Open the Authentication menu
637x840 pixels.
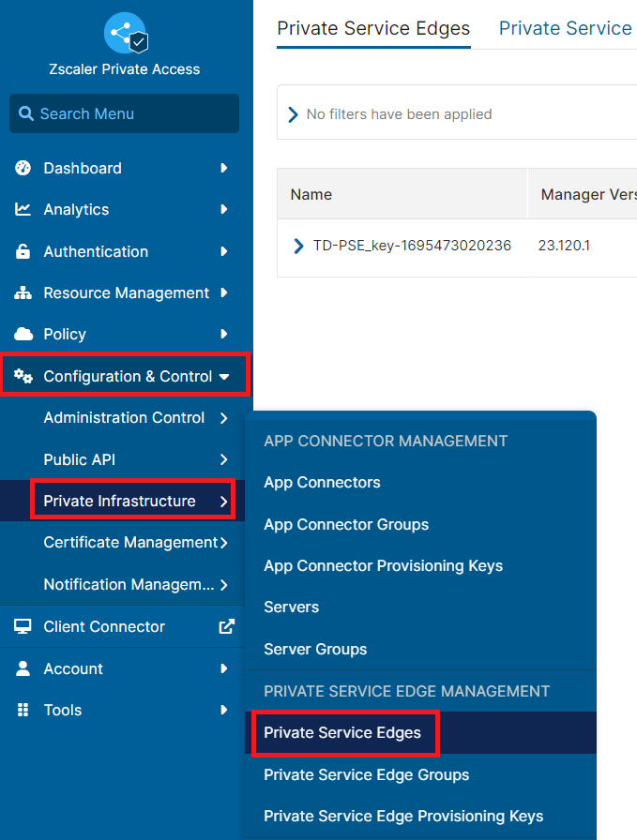(x=124, y=251)
